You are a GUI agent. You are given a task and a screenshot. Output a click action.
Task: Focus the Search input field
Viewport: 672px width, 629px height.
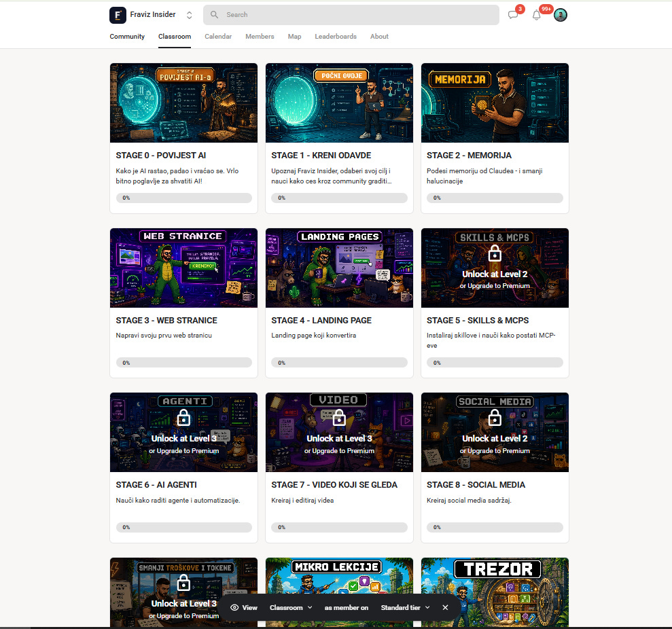coord(351,14)
